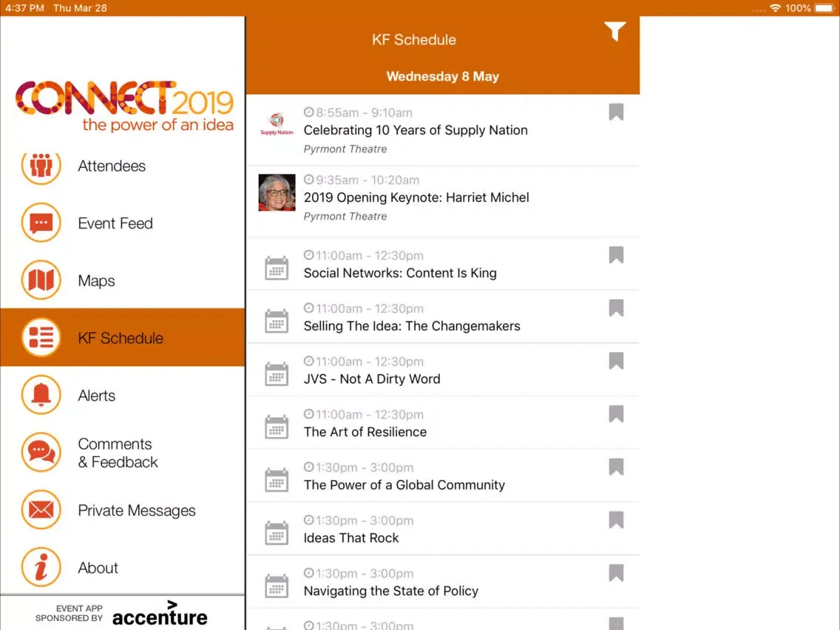The height and width of the screenshot is (630, 840).
Task: Open Alerts menu label
Action: coord(96,396)
